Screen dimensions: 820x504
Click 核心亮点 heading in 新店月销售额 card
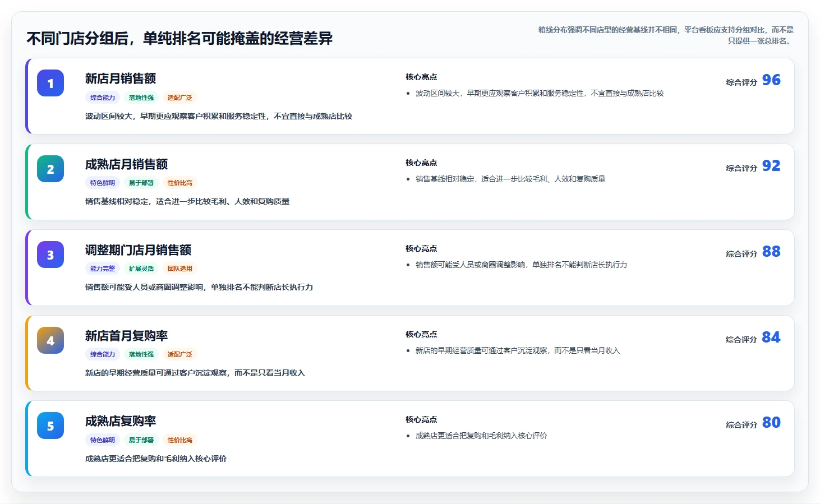pos(421,77)
